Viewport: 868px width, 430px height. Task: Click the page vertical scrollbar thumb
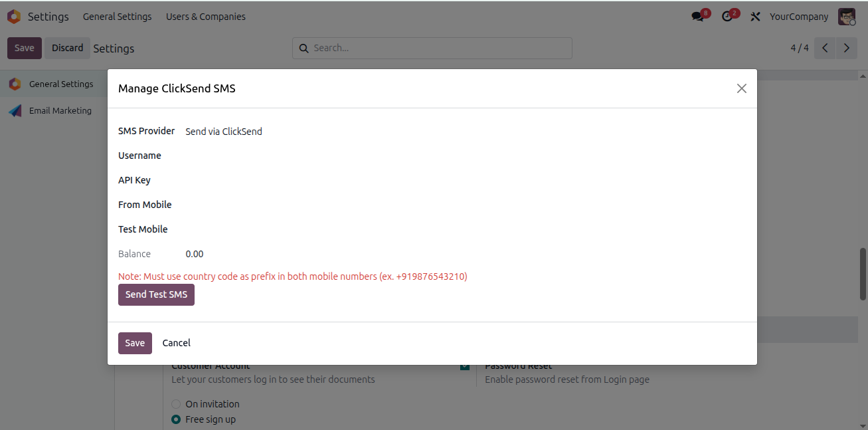863,274
